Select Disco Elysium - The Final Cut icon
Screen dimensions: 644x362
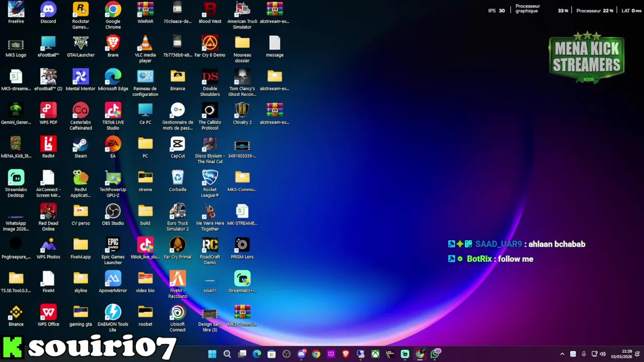[210, 150]
